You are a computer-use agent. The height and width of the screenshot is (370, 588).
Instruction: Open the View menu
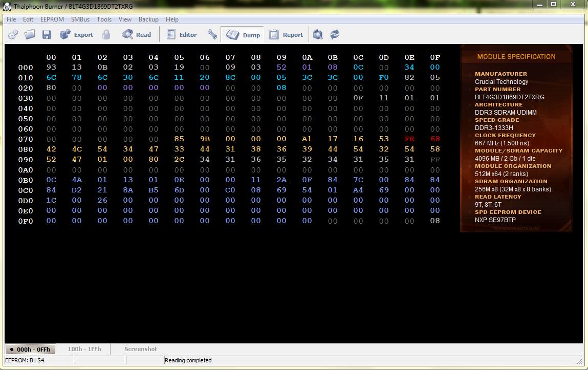pos(125,19)
